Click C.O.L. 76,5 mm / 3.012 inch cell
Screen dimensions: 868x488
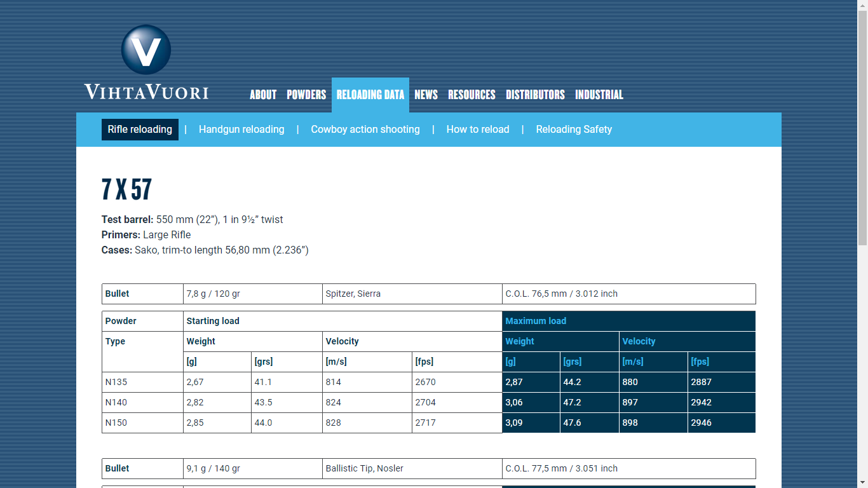tap(629, 294)
